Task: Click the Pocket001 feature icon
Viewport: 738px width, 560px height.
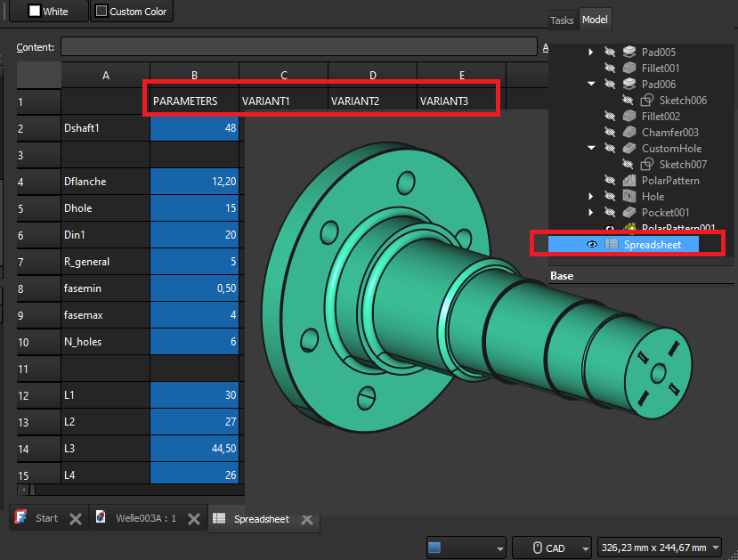Action: click(x=629, y=212)
